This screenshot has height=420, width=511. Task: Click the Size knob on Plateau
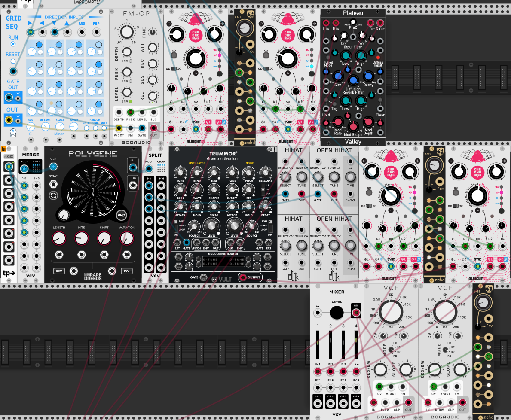pyautogui.click(x=338, y=76)
